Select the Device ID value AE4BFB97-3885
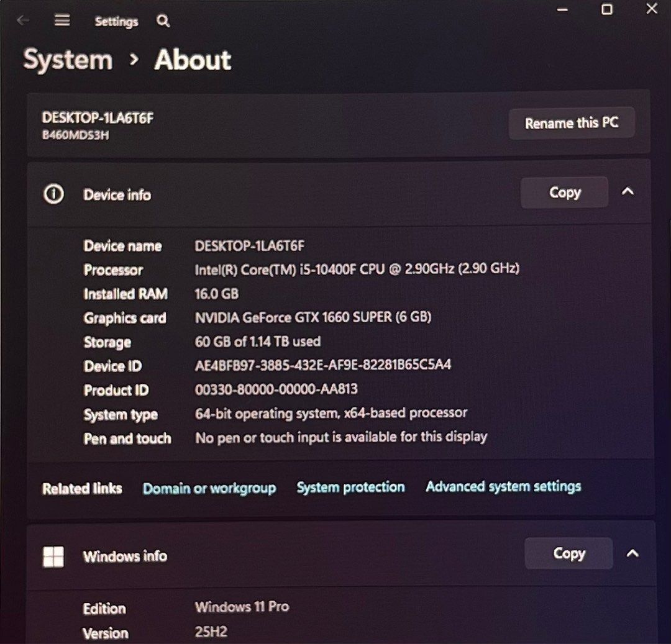The height and width of the screenshot is (644, 671). 322,365
